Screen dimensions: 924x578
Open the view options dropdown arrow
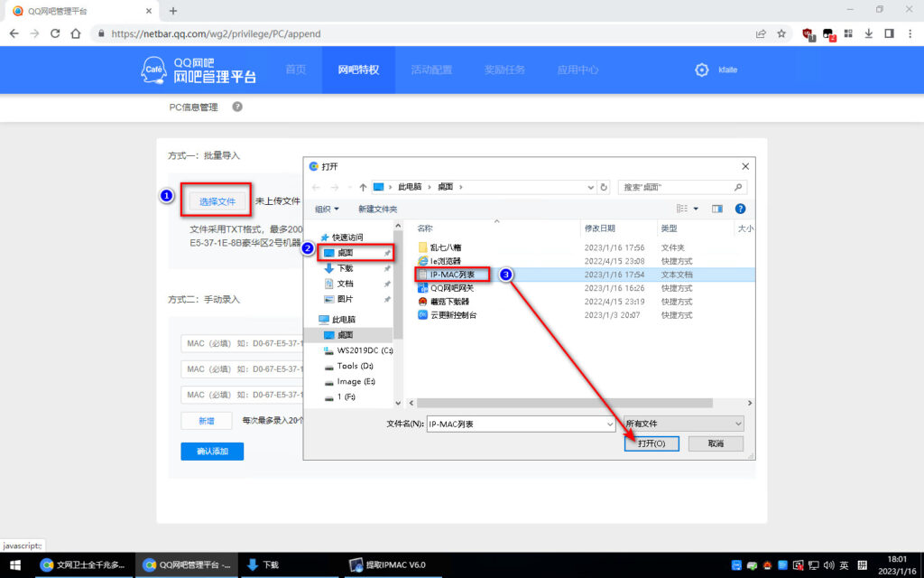tap(696, 209)
